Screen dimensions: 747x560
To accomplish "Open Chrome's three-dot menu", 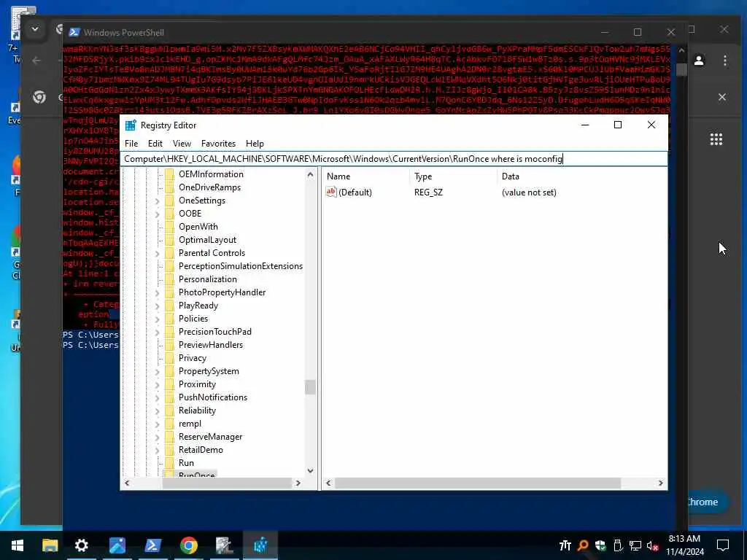I will click(x=724, y=61).
